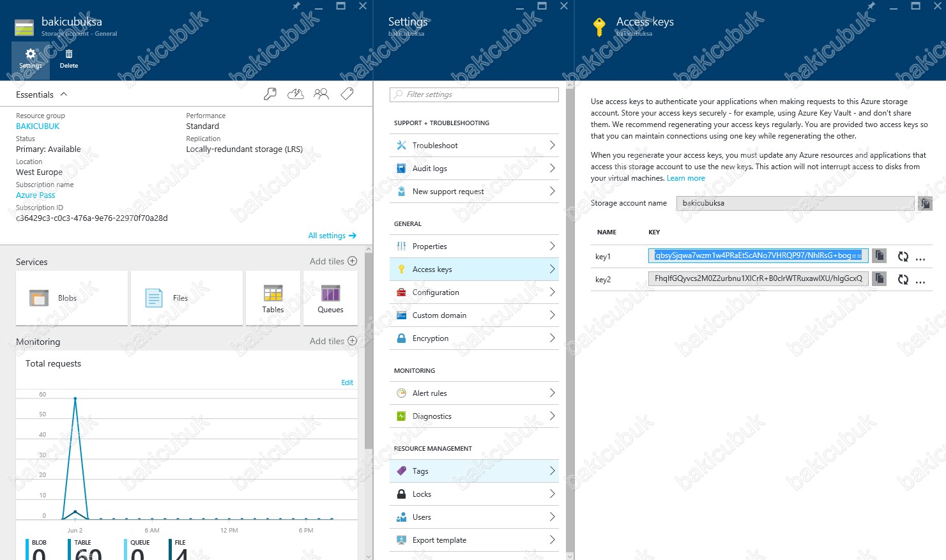The image size is (946, 560).
Task: Copy key1 to clipboard
Action: (x=880, y=256)
